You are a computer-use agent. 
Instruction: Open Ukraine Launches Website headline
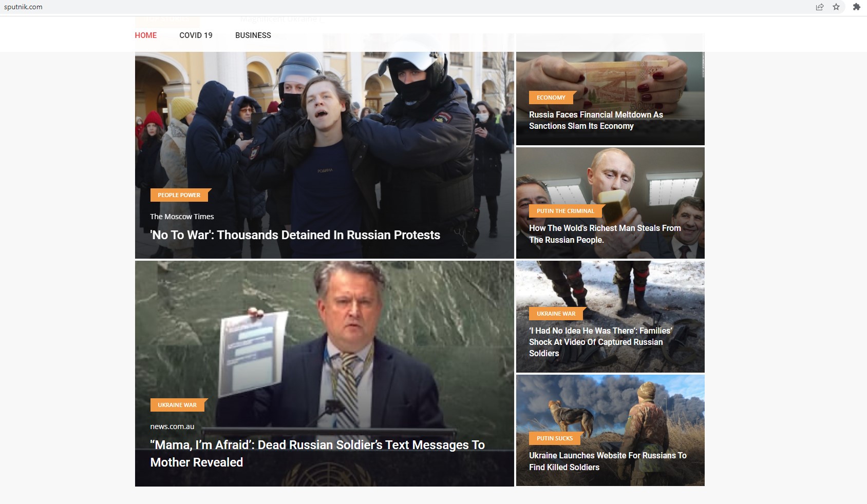coord(607,461)
